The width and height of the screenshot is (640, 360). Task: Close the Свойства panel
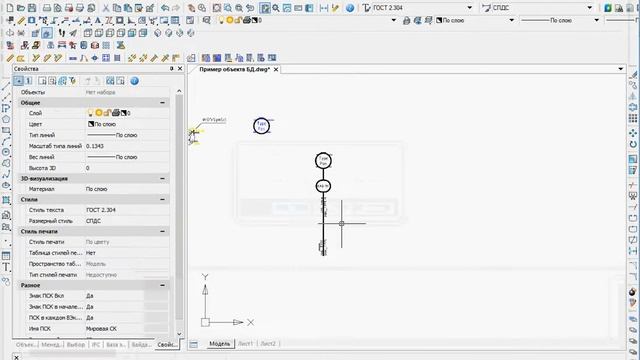(180, 69)
